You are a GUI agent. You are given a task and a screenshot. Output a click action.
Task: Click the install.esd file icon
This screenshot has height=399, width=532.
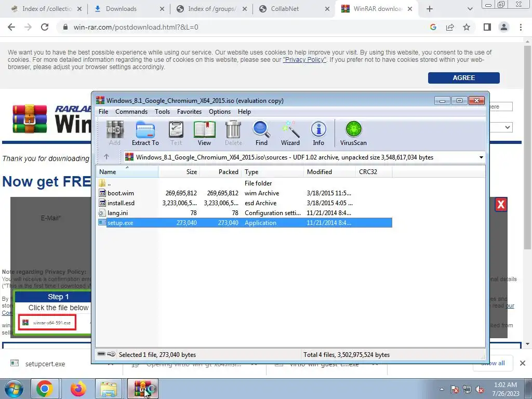click(x=102, y=203)
